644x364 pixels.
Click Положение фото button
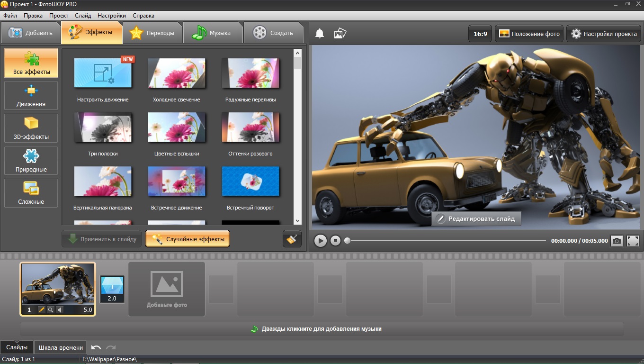(529, 34)
